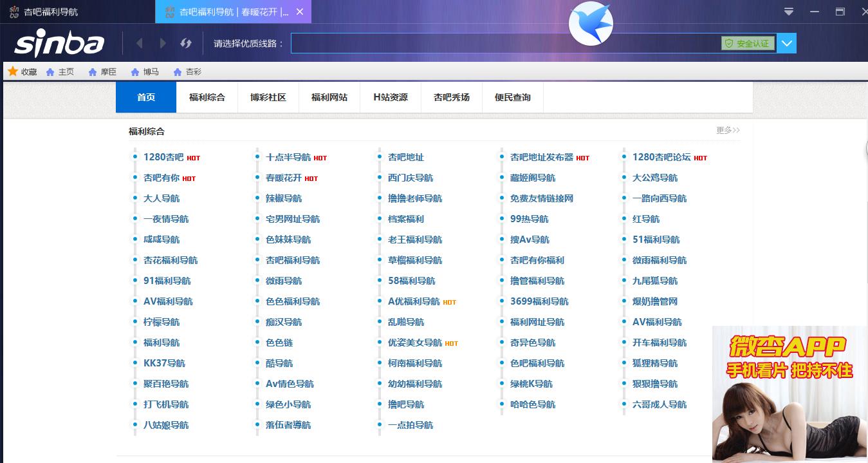This screenshot has width=868, height=463.
Task: Open the 落伍者導航 link
Action: pos(288,425)
